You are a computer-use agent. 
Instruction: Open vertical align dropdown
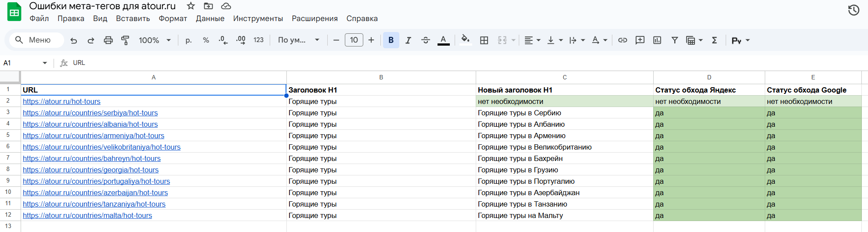click(x=555, y=40)
